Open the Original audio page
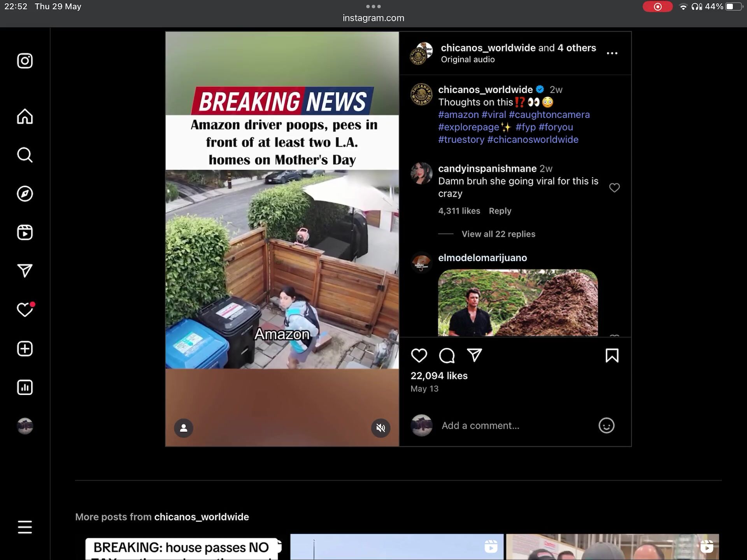Screen dimensions: 747x560 coord(468,60)
